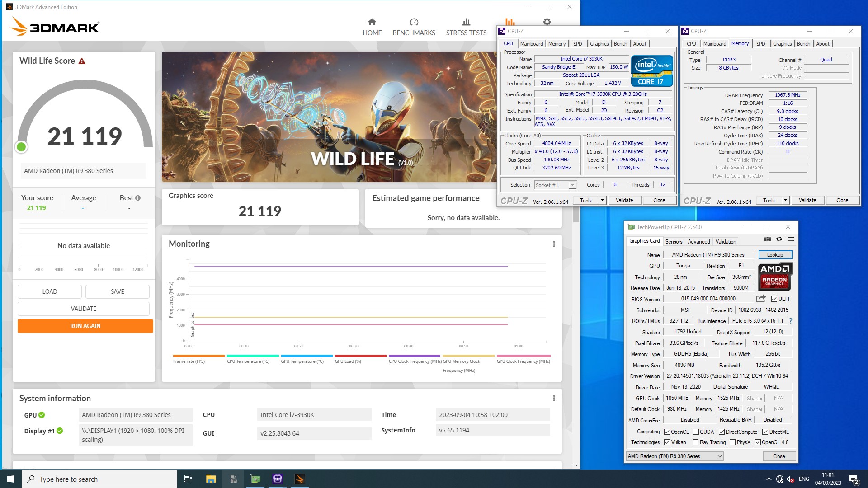Toggle the PhysX checkbox in GPU-Z
Image resolution: width=868 pixels, height=488 pixels.
pyautogui.click(x=732, y=442)
